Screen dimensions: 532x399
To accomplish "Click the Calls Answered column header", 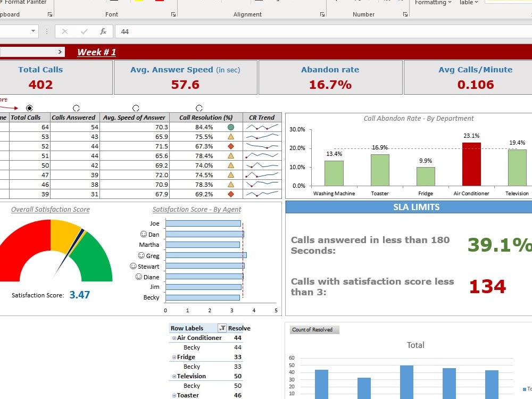I will point(75,118).
